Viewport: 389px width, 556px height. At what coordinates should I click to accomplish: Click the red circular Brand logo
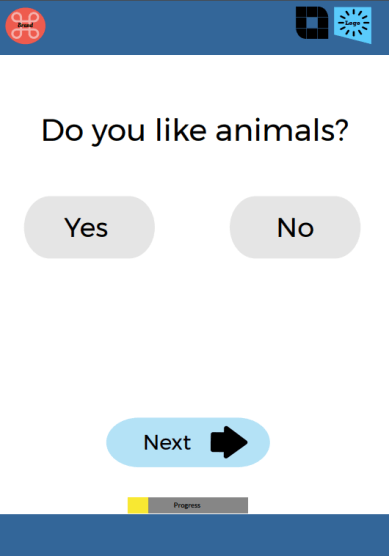coord(26,26)
